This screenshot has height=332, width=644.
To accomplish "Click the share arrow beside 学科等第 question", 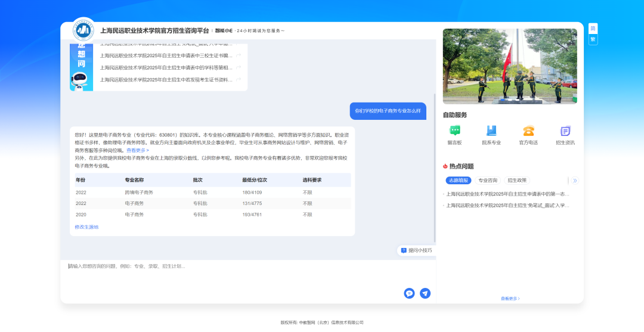I will click(238, 67).
